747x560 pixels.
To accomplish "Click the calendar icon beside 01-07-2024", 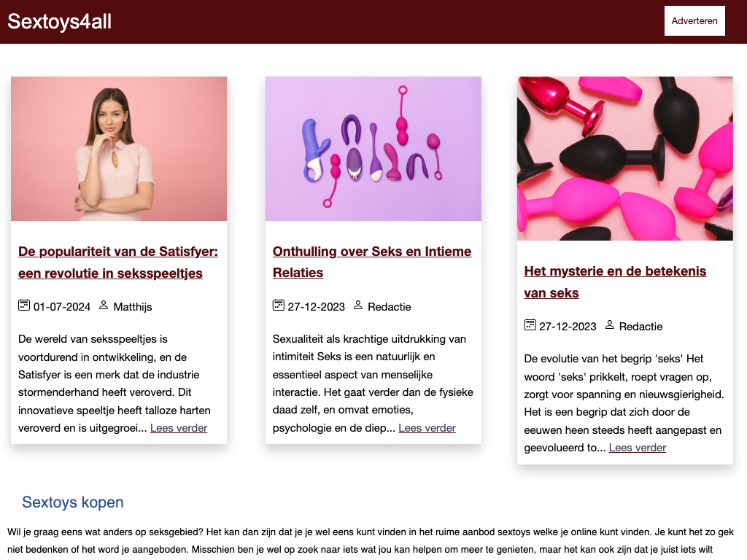I will (x=24, y=306).
